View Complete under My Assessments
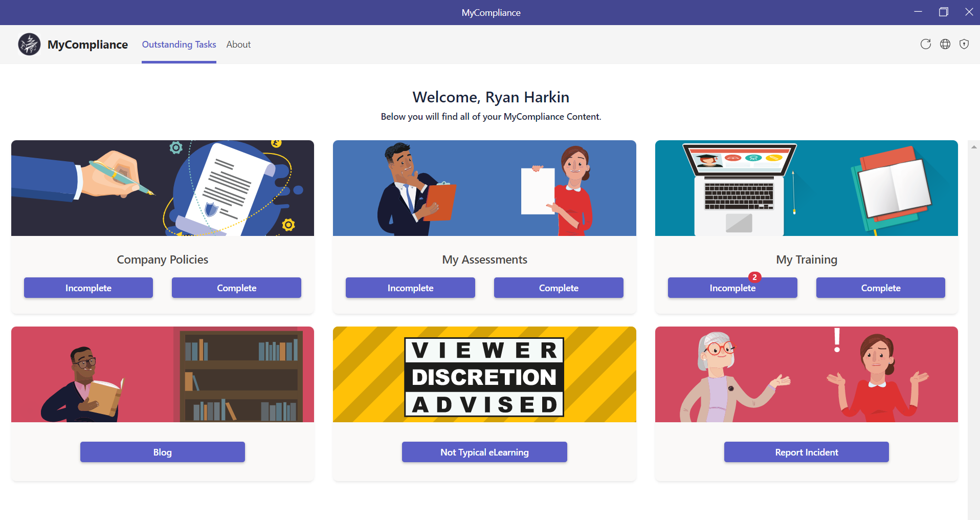980x520 pixels. 559,288
